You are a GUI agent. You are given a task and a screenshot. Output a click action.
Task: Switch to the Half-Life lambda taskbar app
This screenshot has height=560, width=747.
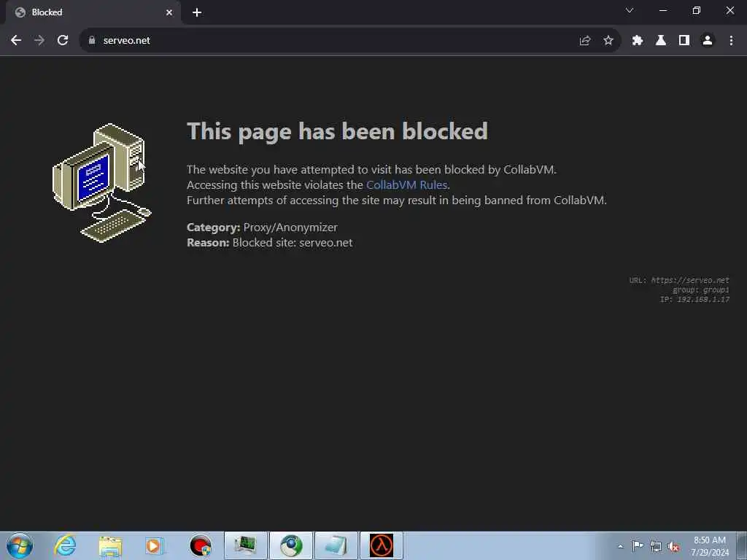click(x=382, y=545)
